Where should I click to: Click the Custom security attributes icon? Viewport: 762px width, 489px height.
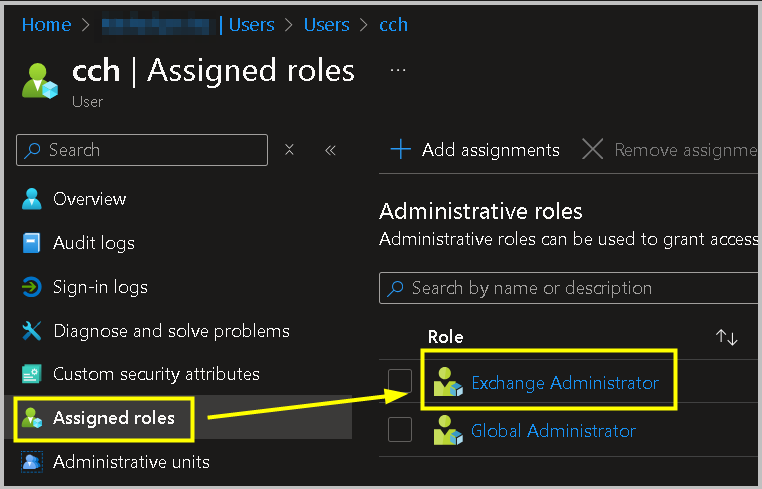32,374
